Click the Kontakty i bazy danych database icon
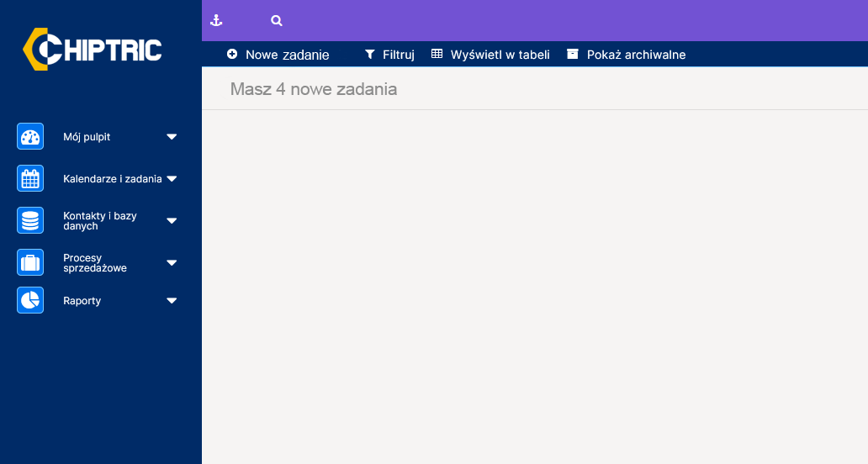The width and height of the screenshot is (868, 464). 30,221
